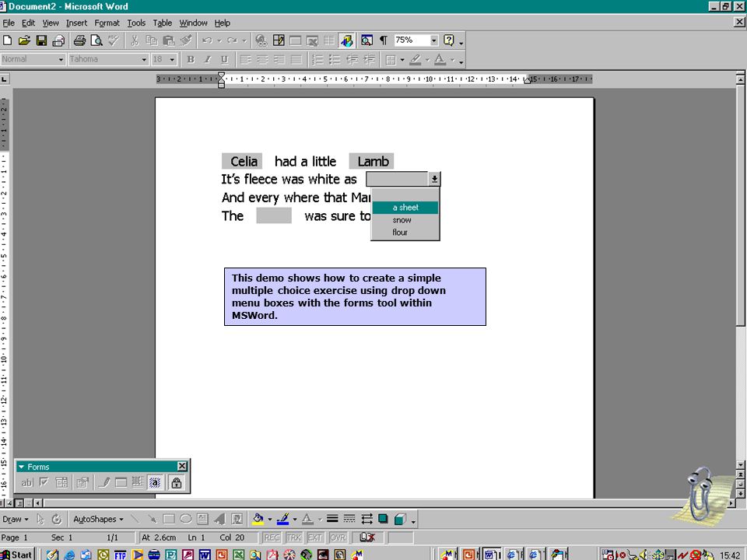Viewport: 747px width, 560px height.
Task: Click the drop-down arrow of the fleece form field
Action: tap(434, 179)
